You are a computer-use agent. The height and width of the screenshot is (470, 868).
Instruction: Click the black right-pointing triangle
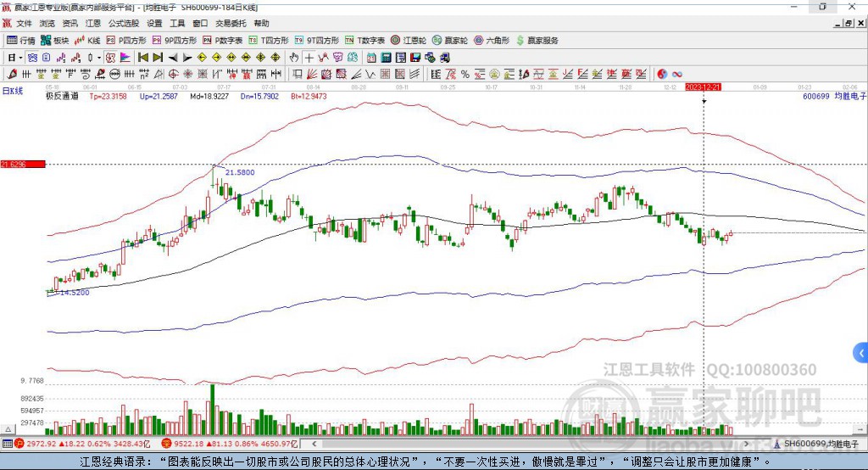[187, 58]
